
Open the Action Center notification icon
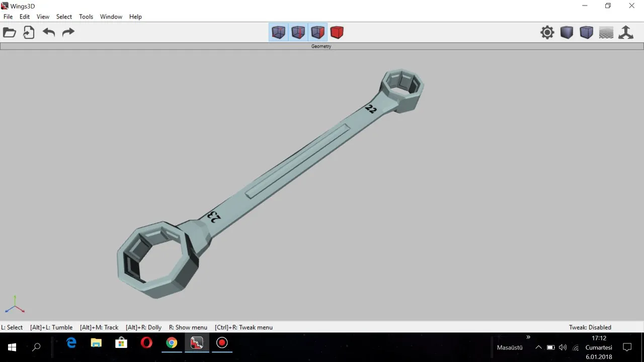point(627,347)
